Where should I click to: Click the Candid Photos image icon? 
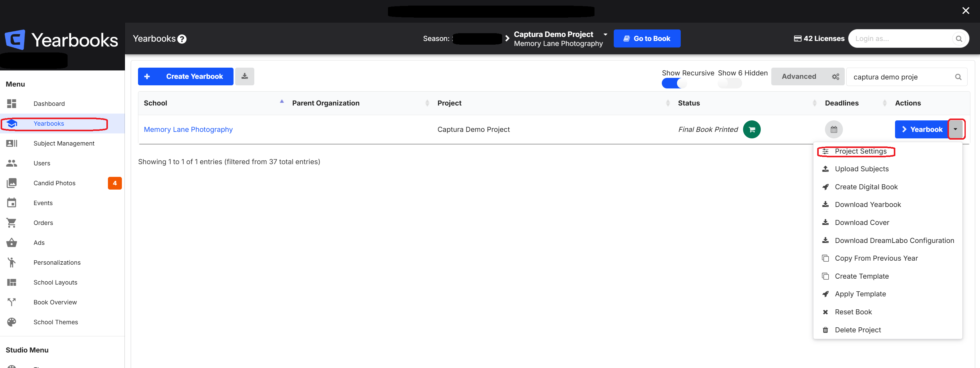click(x=12, y=183)
